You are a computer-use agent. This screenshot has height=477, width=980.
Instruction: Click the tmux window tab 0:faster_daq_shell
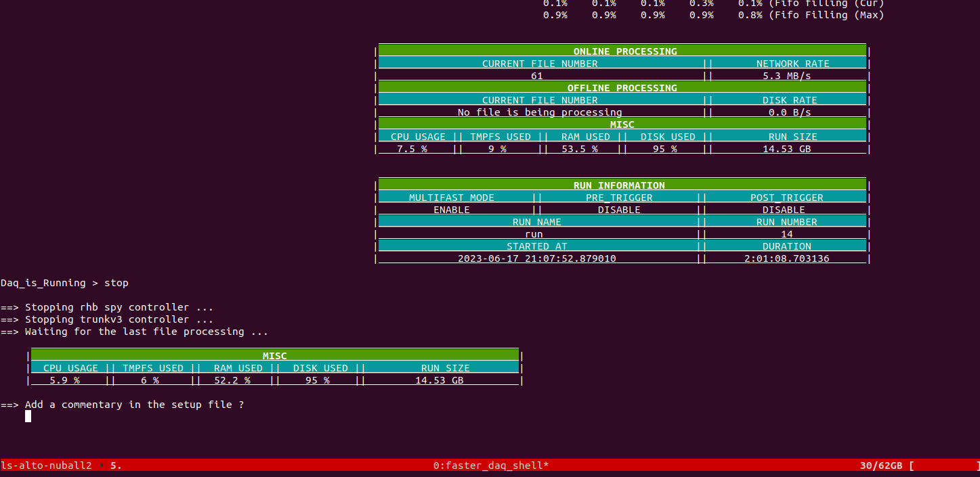[492, 465]
